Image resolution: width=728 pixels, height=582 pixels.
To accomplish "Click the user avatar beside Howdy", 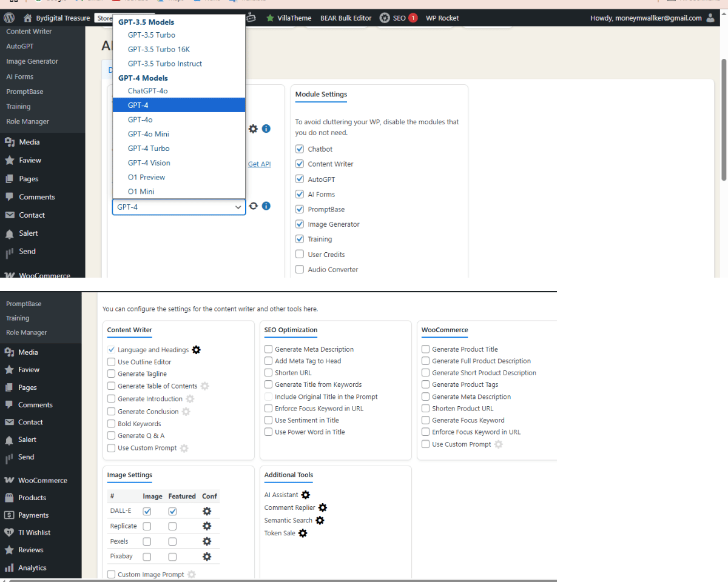I will [710, 18].
